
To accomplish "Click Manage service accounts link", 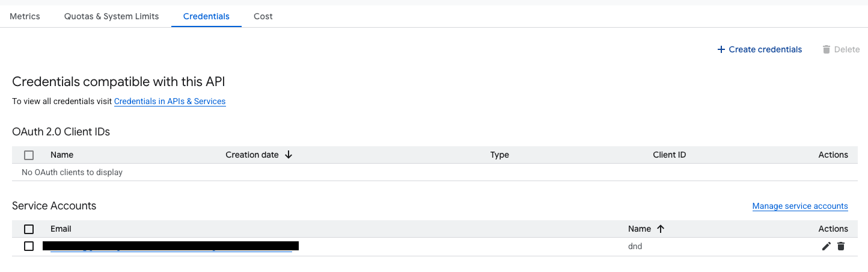I will point(800,206).
